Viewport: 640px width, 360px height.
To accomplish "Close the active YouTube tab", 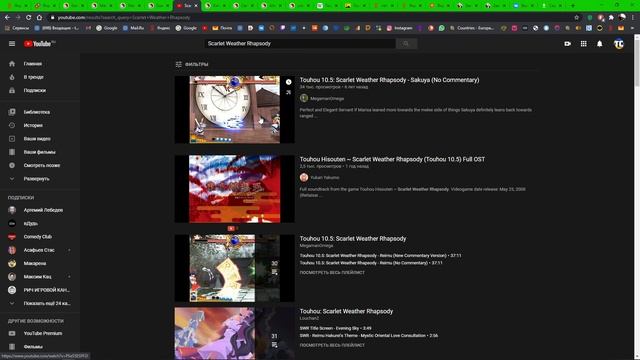I will [x=196, y=6].
